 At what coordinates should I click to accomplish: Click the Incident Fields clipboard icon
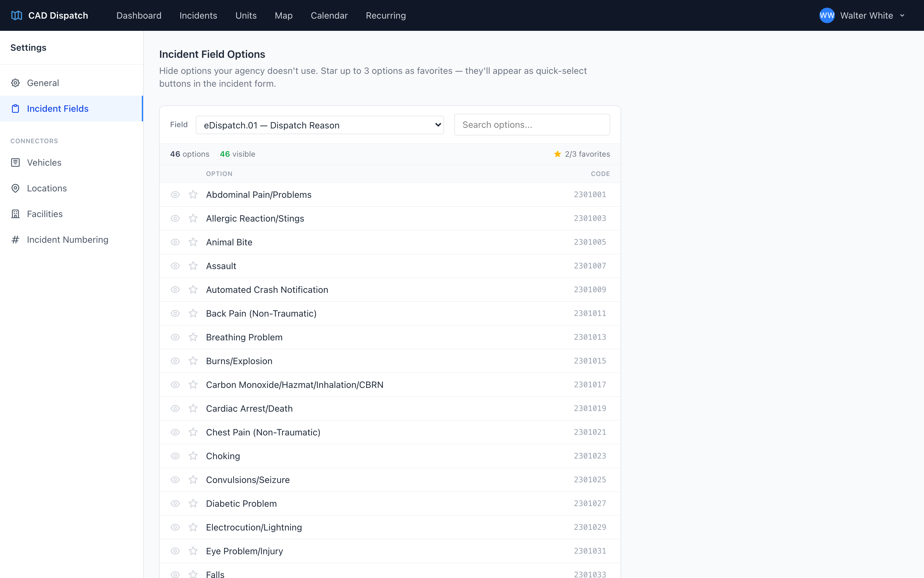[15, 109]
